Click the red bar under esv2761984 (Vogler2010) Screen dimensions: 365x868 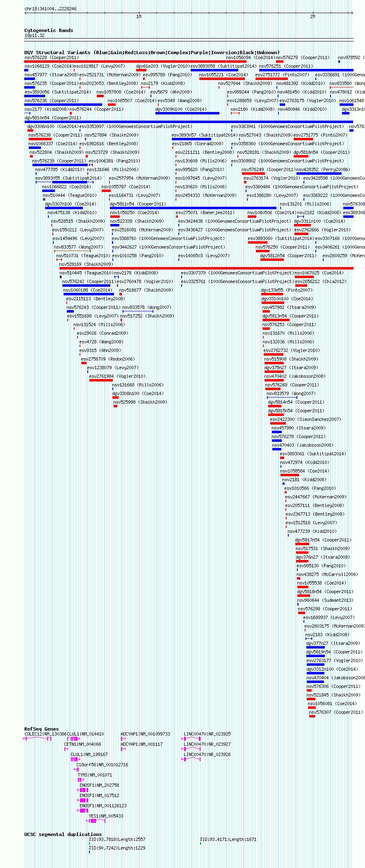tap(101, 380)
